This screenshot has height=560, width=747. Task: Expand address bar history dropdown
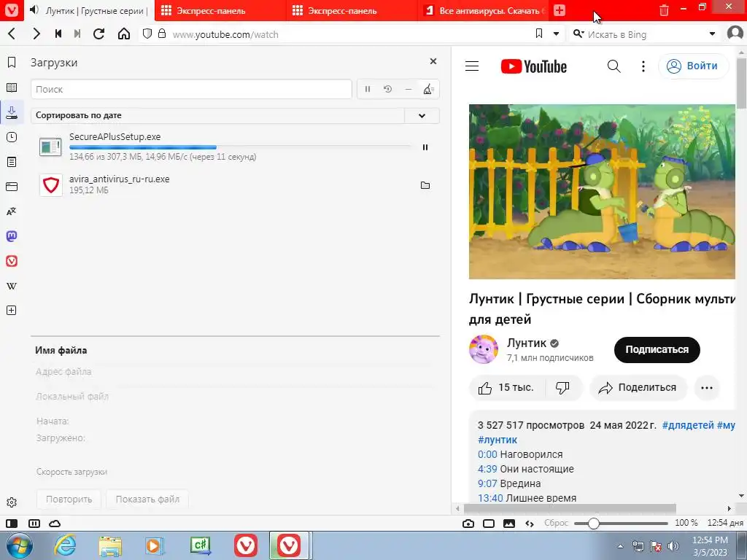[556, 34]
